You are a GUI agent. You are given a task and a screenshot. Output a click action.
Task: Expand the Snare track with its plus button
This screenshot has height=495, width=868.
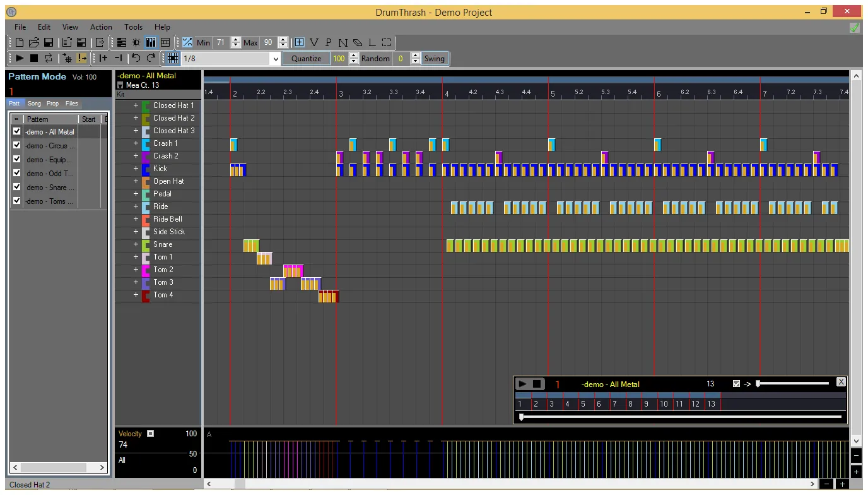pos(136,244)
